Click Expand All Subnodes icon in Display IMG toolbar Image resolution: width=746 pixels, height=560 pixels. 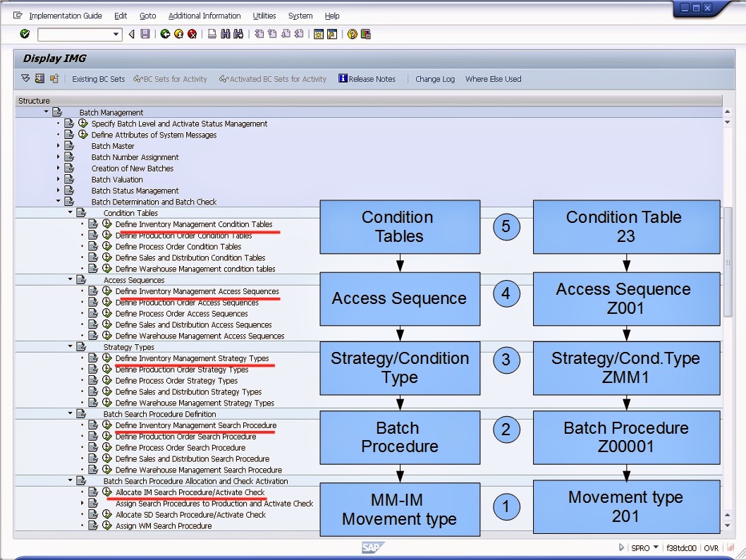[25, 78]
